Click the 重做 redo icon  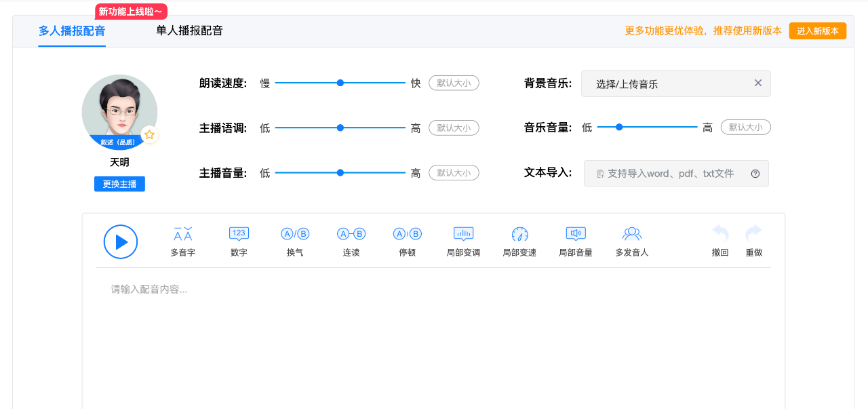coord(753,241)
